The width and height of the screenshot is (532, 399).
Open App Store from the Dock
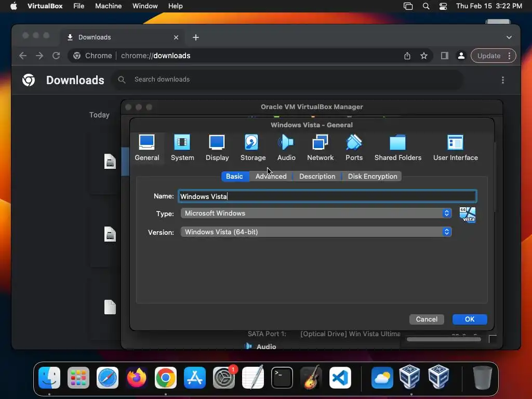tap(195, 378)
